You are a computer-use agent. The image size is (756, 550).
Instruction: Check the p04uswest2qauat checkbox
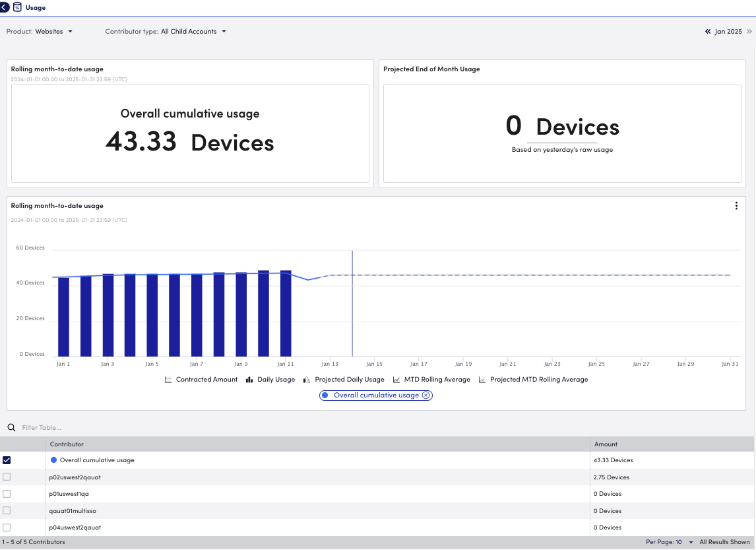click(x=7, y=528)
